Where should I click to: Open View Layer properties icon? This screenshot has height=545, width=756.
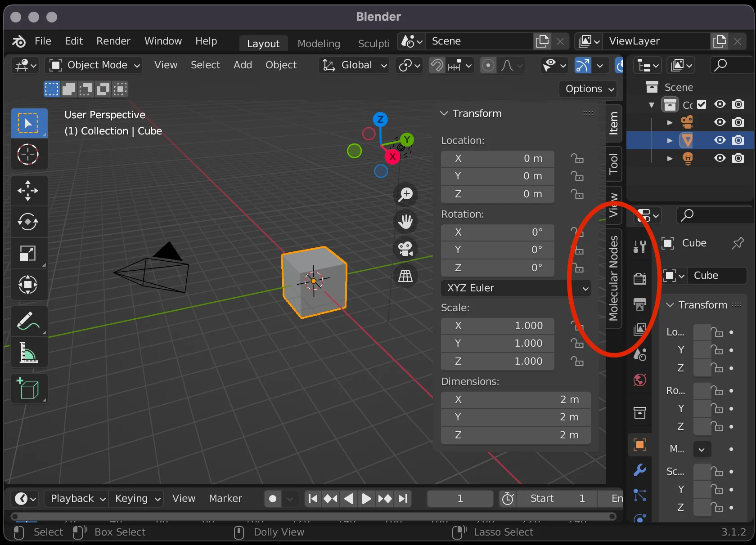[x=640, y=330]
